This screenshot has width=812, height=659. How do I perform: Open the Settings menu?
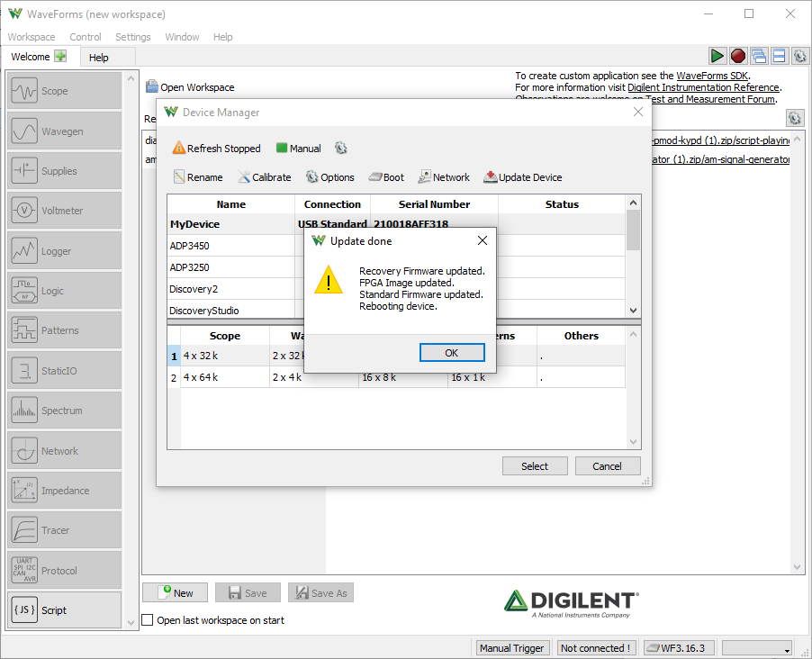(x=133, y=37)
